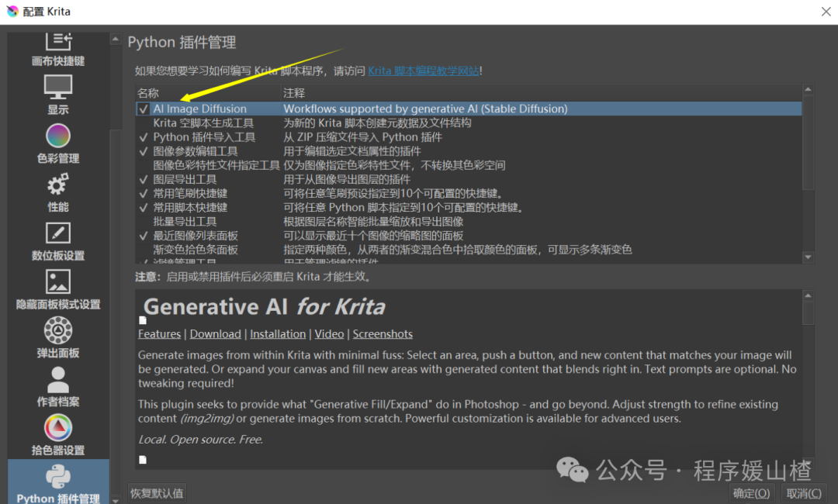Screen dimensions: 838x504
Task: Open the 弹出面板 settings page
Action: 58,339
